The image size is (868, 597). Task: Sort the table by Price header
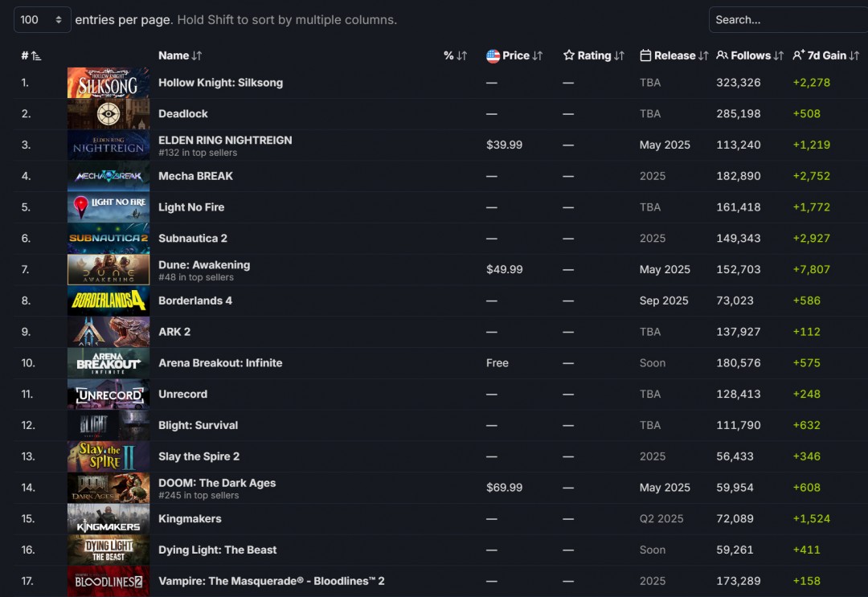click(x=516, y=56)
